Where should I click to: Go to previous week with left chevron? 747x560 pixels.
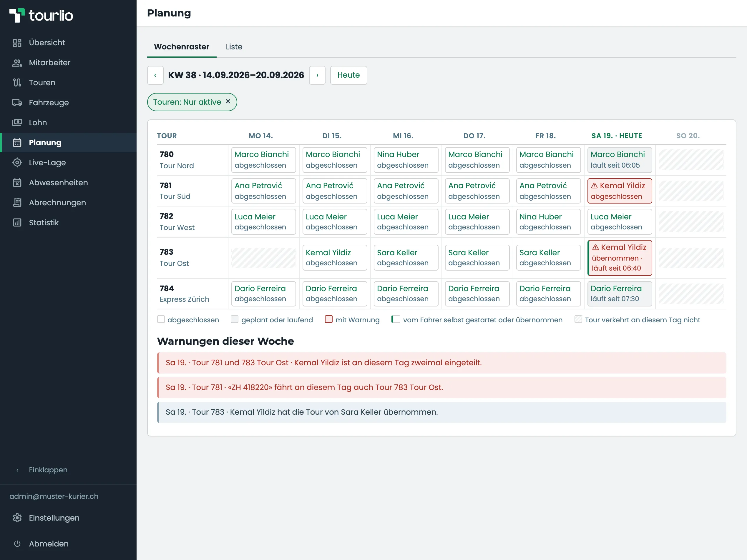[155, 75]
